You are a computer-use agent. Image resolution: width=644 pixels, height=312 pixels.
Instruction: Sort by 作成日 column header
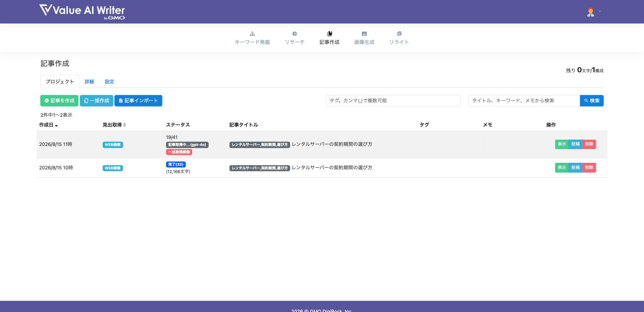pos(48,125)
